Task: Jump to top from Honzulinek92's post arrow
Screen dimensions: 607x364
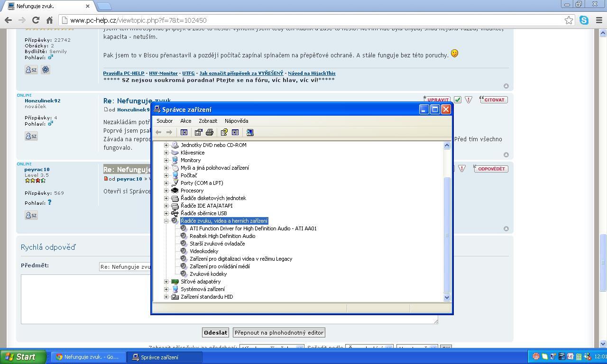Action: coord(506,155)
